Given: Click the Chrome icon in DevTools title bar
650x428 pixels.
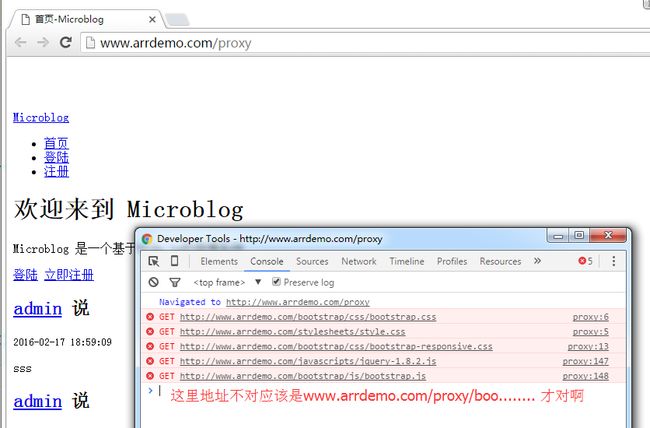Looking at the screenshot, I should (147, 239).
